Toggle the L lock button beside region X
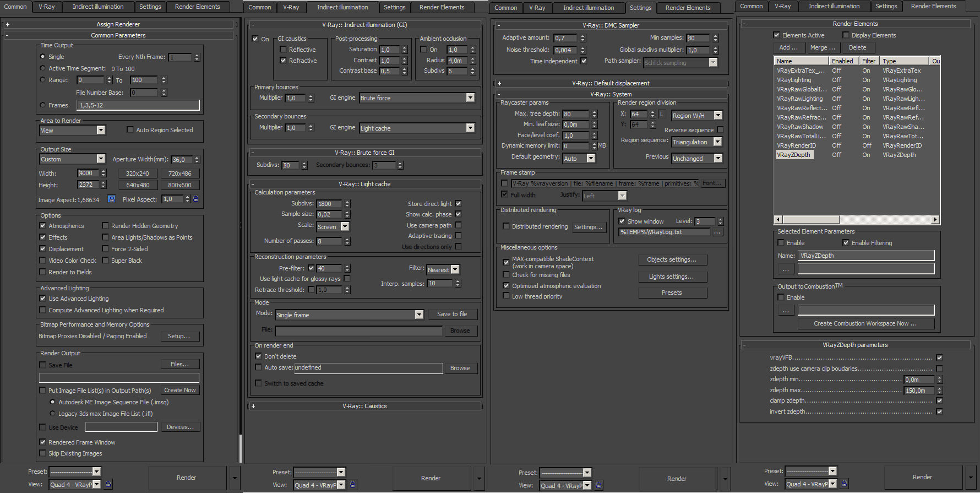 [x=662, y=114]
